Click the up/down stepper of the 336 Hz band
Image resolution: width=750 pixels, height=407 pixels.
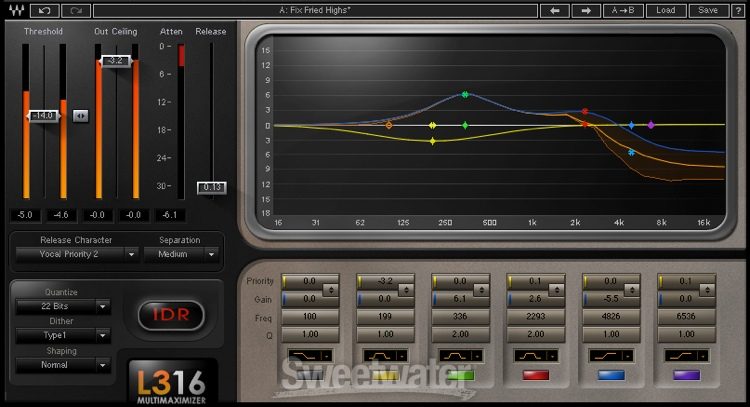pyautogui.click(x=481, y=290)
